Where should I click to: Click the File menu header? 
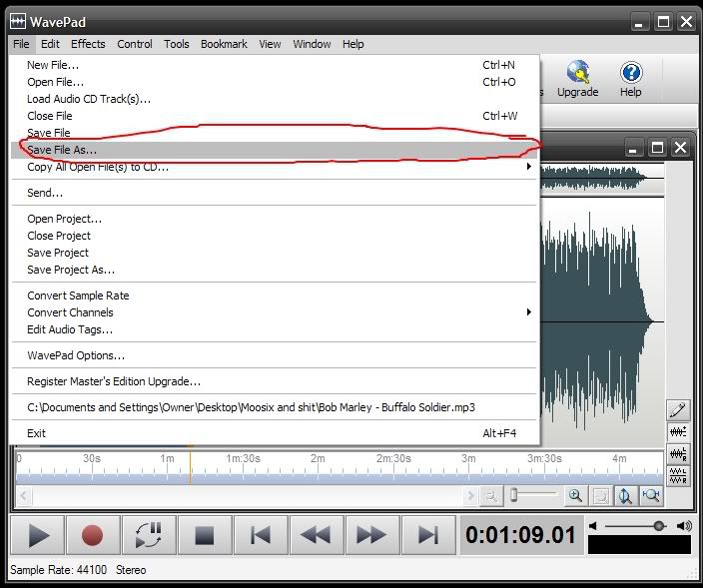pos(21,44)
